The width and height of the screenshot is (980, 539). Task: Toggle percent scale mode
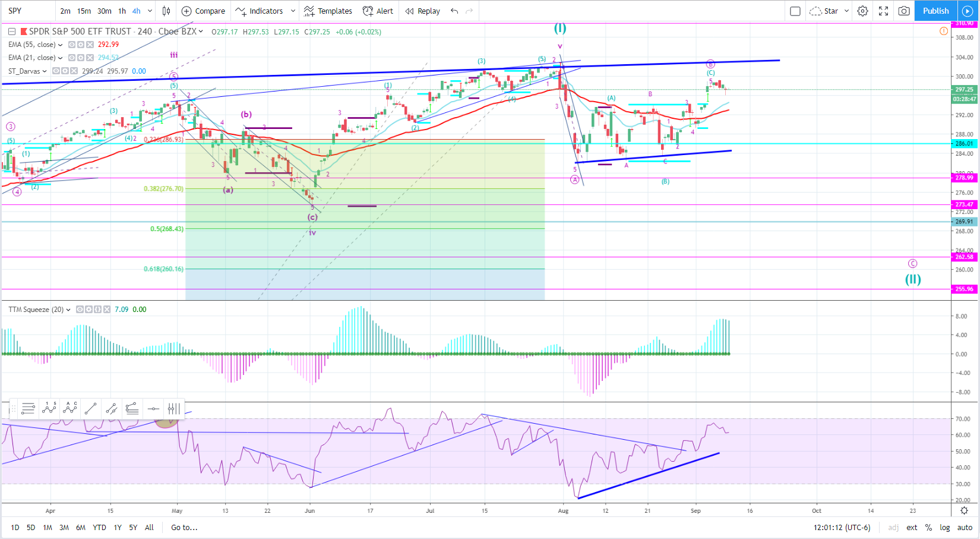(928, 528)
